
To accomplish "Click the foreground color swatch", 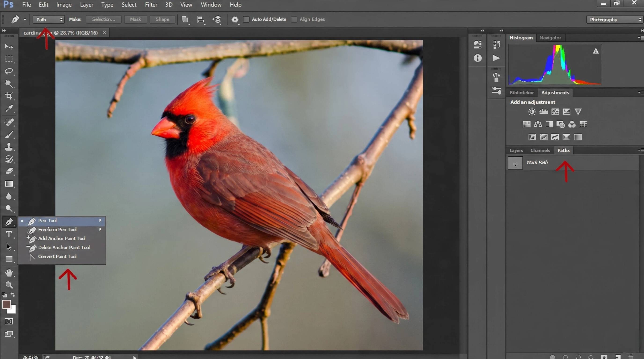I will click(6, 304).
